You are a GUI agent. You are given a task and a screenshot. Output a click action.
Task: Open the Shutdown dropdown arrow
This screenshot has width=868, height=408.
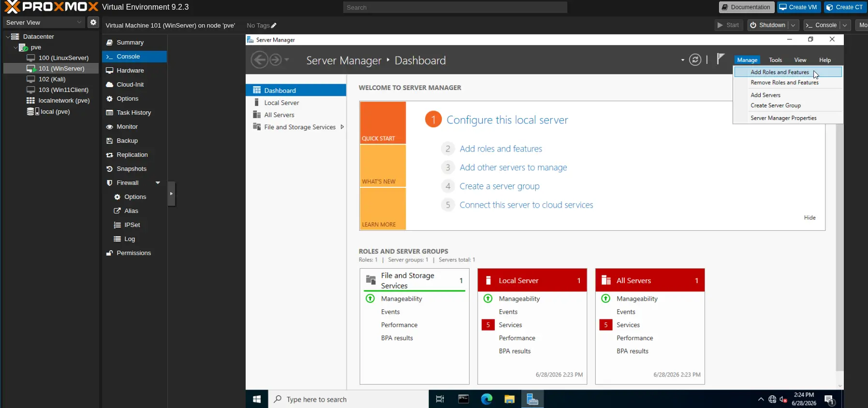point(793,25)
